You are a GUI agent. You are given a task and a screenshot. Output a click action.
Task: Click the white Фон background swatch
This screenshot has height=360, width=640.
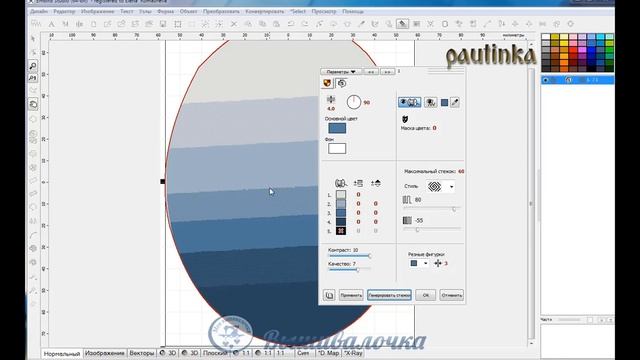[337, 149]
